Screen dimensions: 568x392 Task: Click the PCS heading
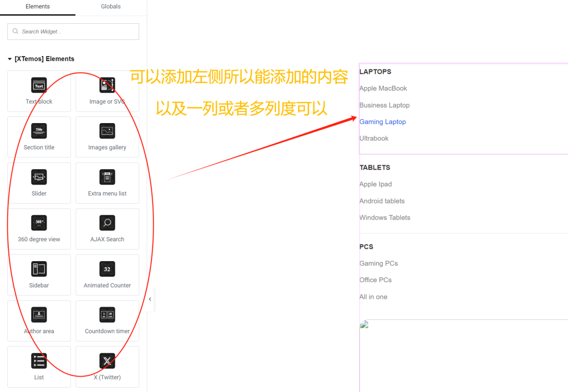click(366, 247)
